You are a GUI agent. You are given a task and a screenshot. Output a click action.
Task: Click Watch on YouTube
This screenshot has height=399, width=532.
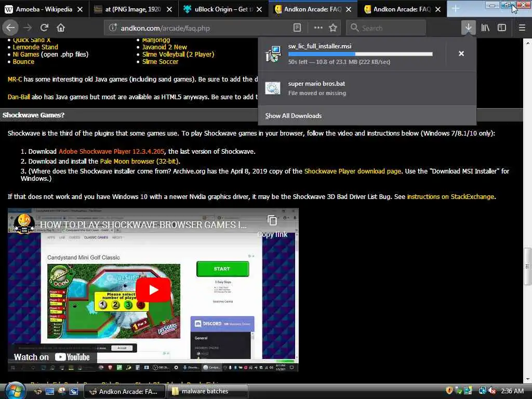(52, 357)
